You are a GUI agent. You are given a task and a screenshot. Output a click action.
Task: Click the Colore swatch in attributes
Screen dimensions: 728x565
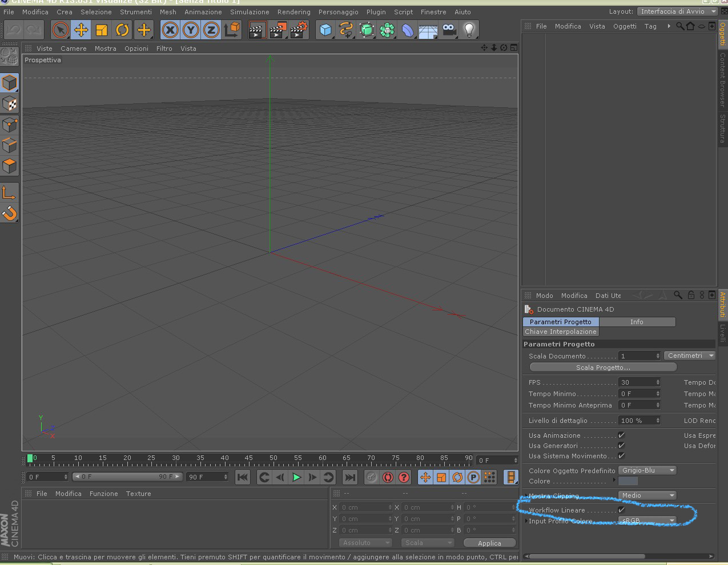tap(628, 481)
